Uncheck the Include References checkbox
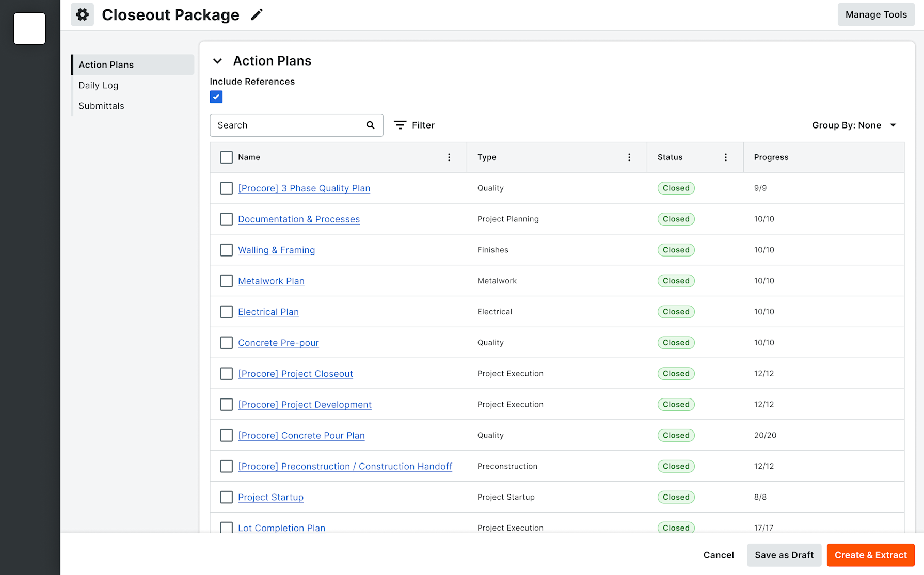924x575 pixels. pos(216,97)
